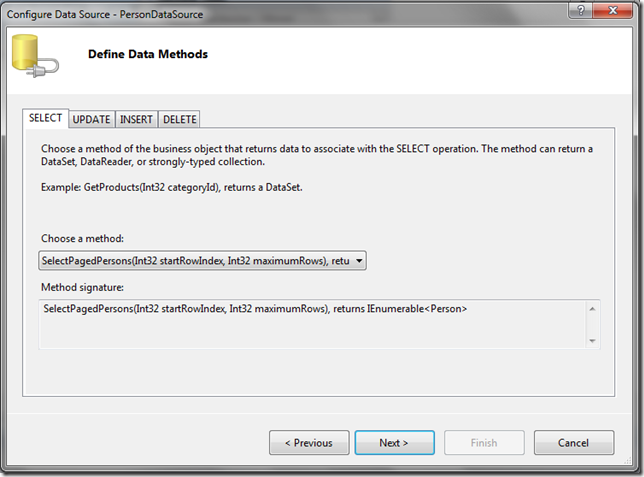The height and width of the screenshot is (477, 644).
Task: Click the dialog's resize grip
Action: pos(628,460)
